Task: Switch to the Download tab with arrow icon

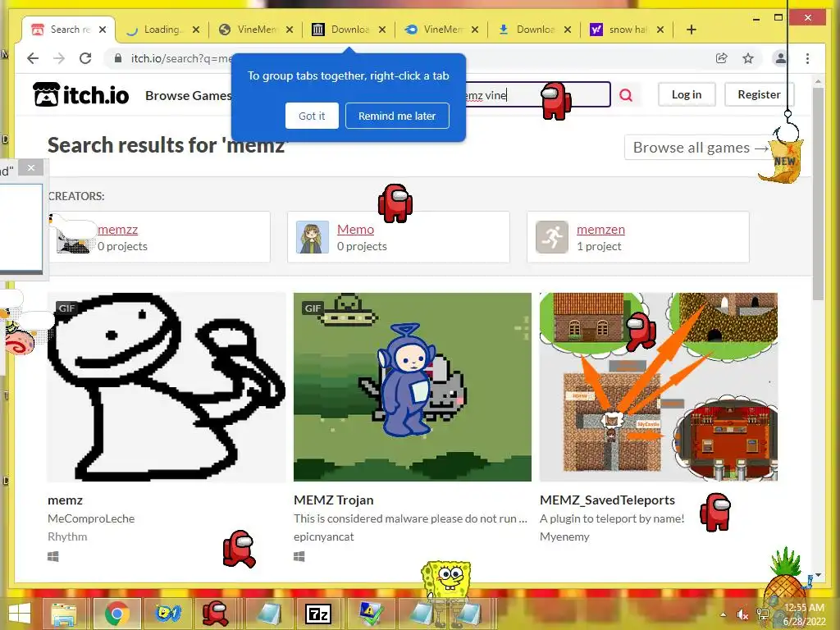Action: click(533, 30)
